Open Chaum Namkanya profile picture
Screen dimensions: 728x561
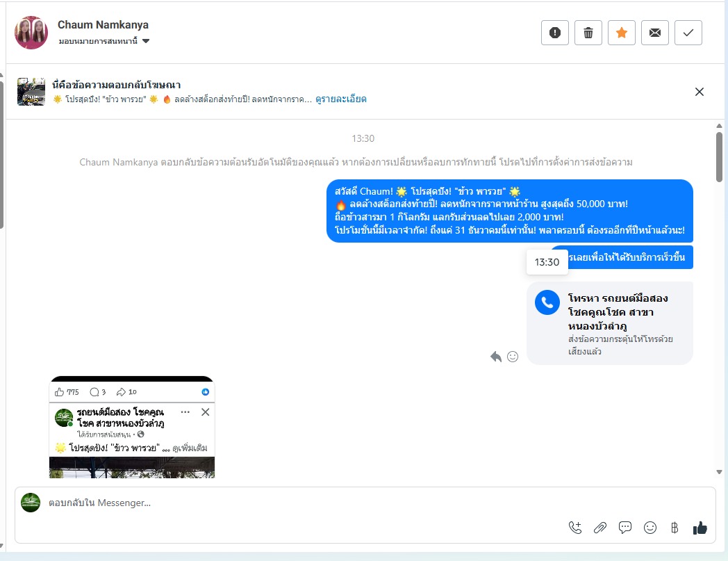[x=31, y=33]
